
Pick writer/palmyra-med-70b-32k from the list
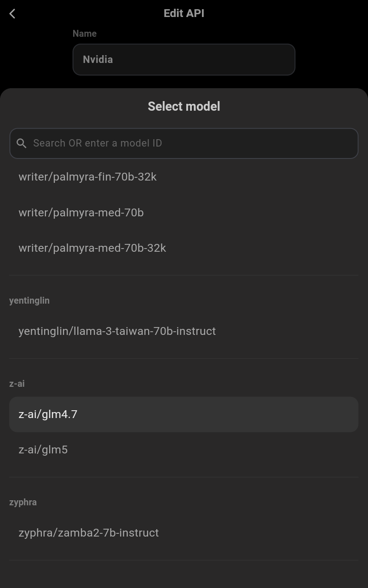[x=92, y=248]
